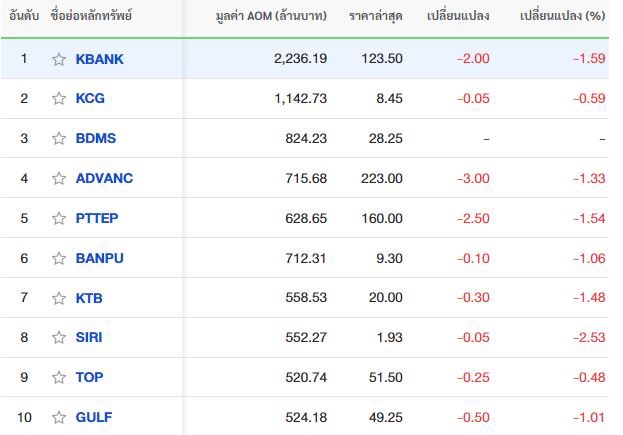Viewport: 623px width, 435px height.
Task: Star the ADVANC stock row
Action: pyautogui.click(x=59, y=178)
